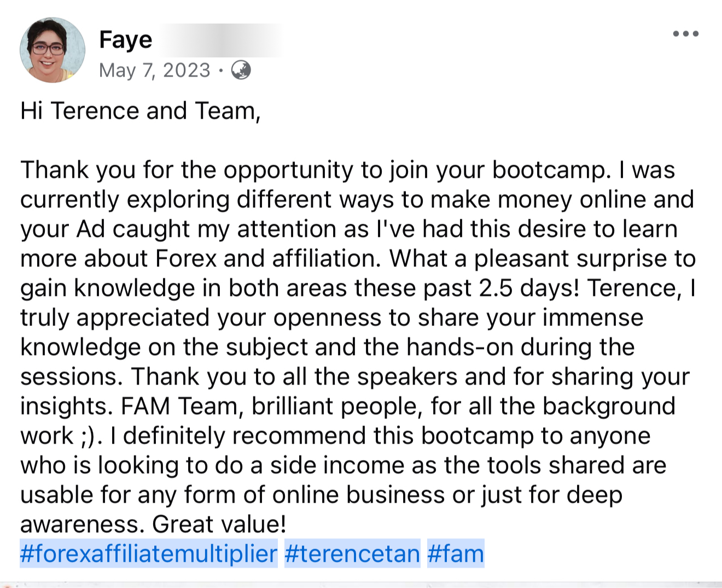722x588 pixels.
Task: Open the profile via the name Faye
Action: [126, 40]
